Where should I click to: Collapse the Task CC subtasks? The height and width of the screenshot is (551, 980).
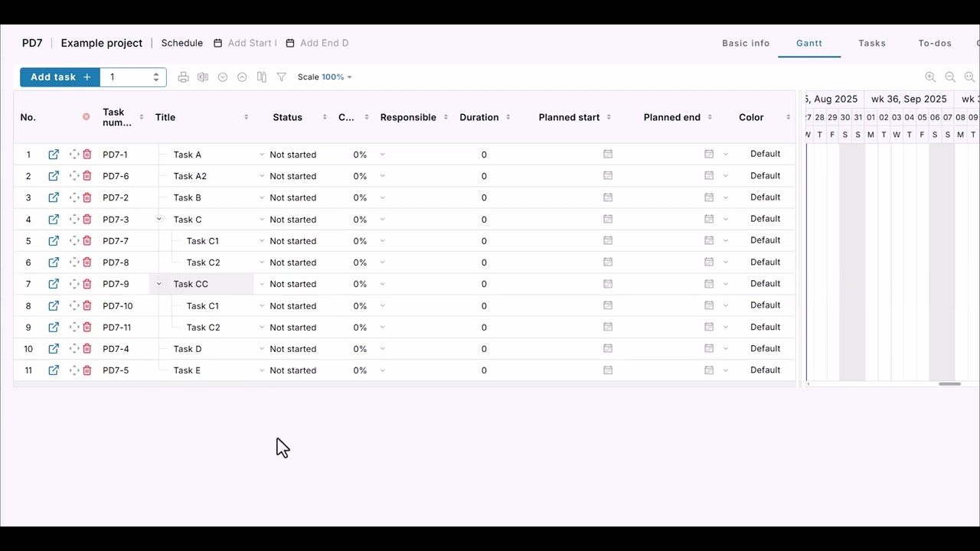[159, 284]
